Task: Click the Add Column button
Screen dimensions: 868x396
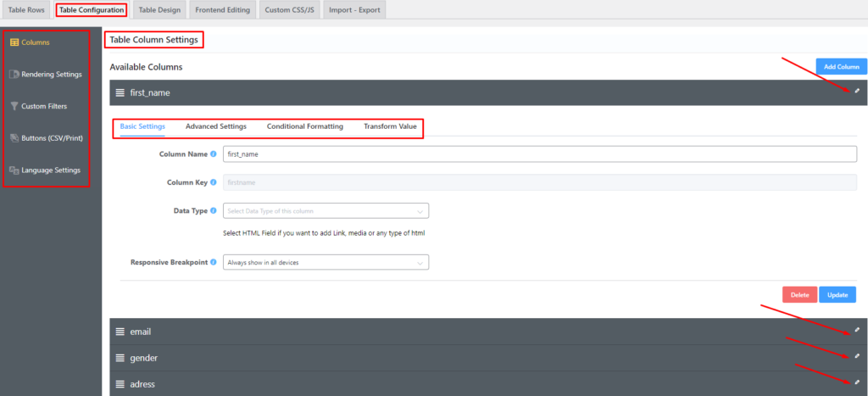Action: click(842, 66)
